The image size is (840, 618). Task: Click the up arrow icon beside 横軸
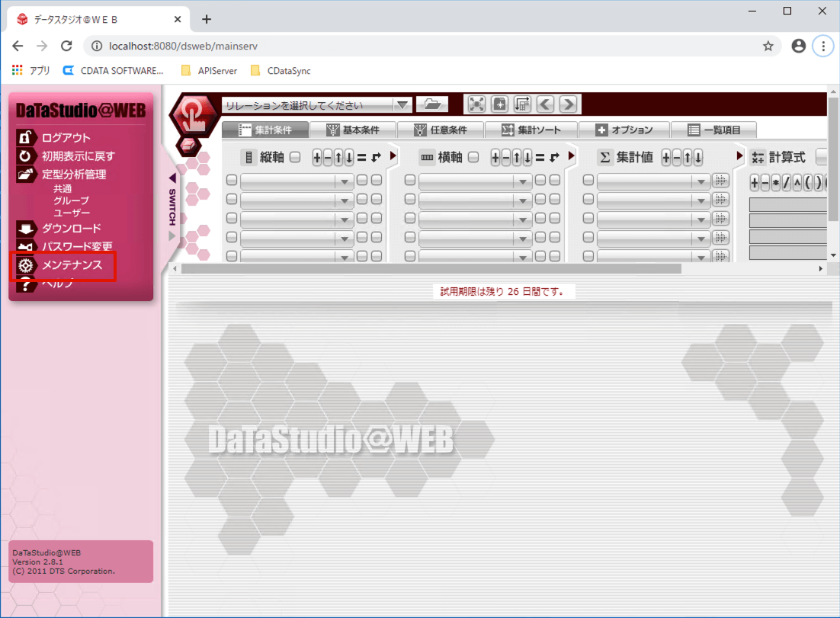(x=517, y=158)
